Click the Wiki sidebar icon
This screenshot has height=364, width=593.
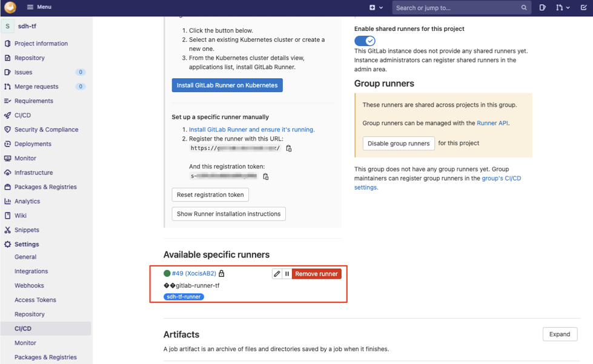coord(7,216)
